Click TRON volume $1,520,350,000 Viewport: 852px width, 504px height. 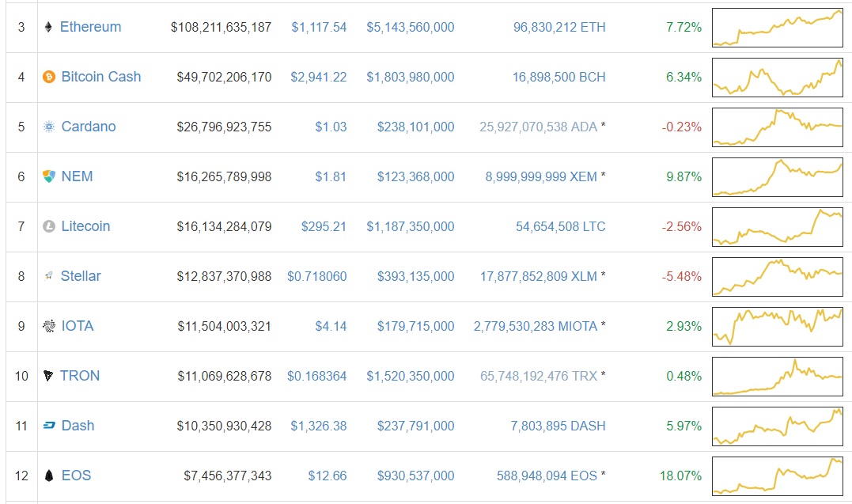411,376
